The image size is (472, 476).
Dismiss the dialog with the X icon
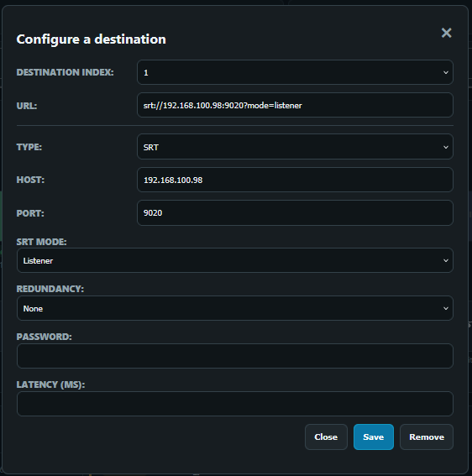(x=446, y=33)
